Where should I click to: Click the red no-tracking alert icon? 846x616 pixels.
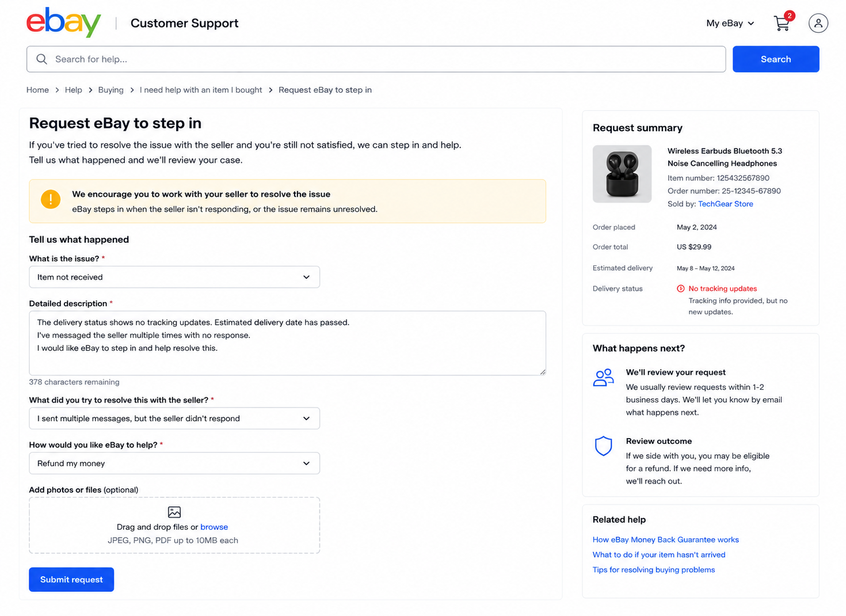click(x=680, y=288)
